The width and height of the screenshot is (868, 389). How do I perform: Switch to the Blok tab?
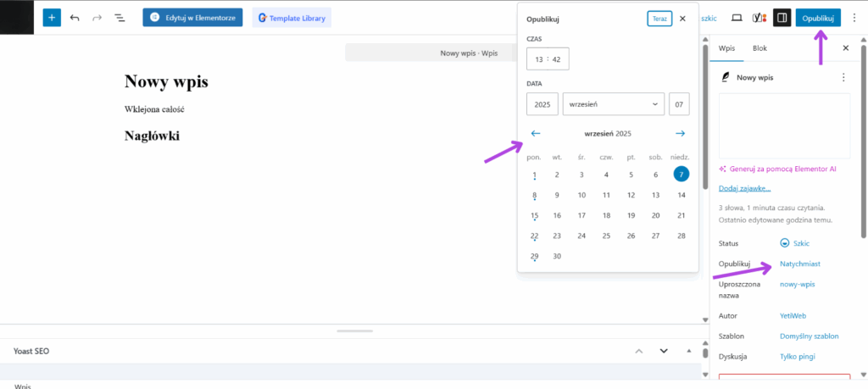point(760,48)
